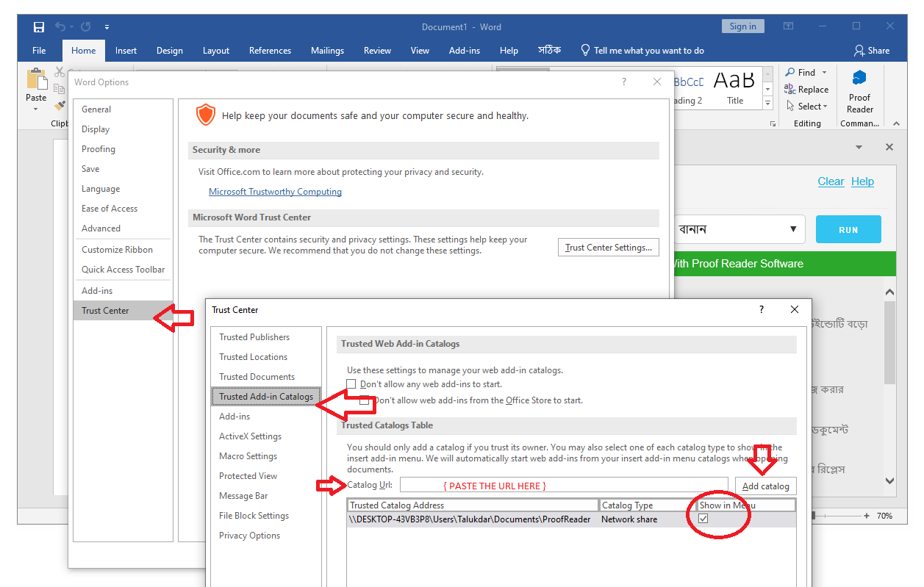924x587 pixels.
Task: Click inside the Catalog Url field
Action: click(x=563, y=484)
